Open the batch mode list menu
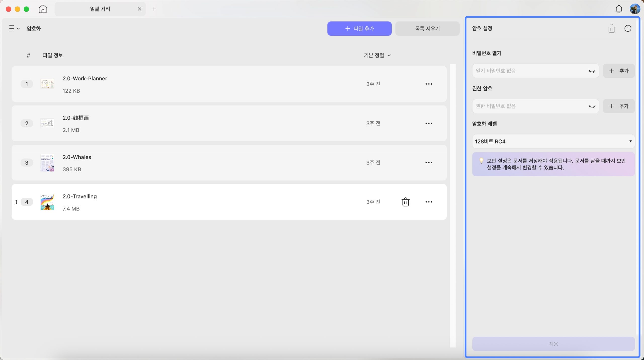Screen dimensions: 644x360 (14, 28)
